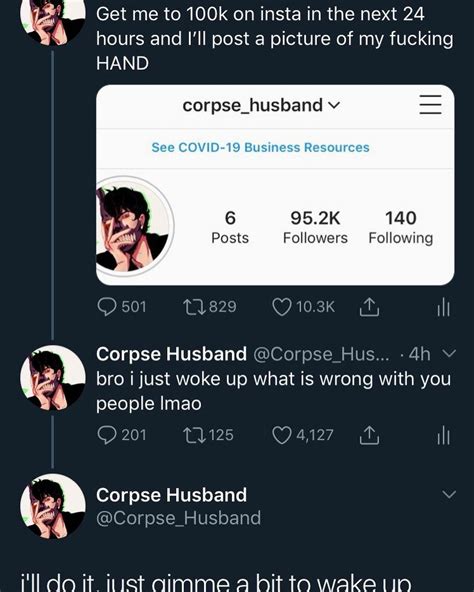
Task: View the 95.2K Followers list
Action: pyautogui.click(x=315, y=227)
